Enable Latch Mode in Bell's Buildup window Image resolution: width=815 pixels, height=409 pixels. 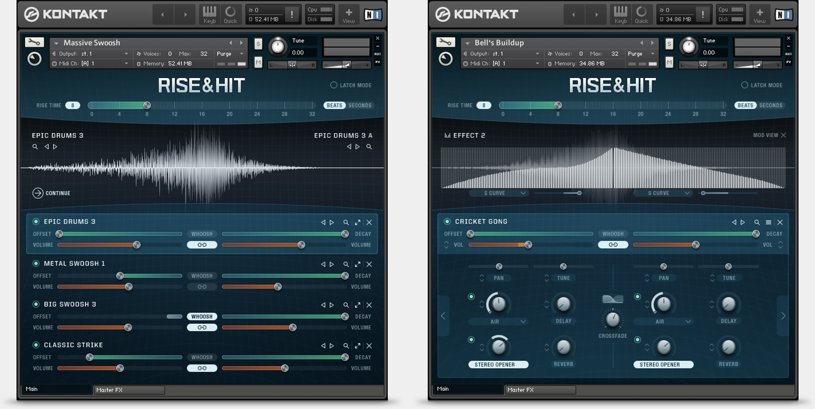tap(744, 85)
